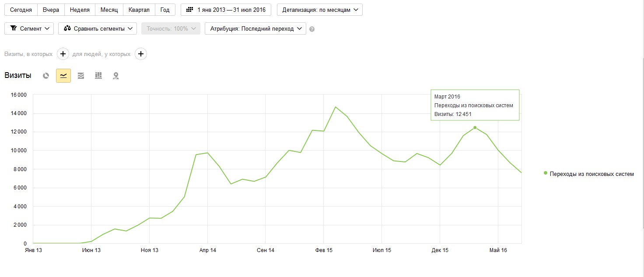Switch to stacked area chart icon
Image resolution: width=644 pixels, height=277 pixels.
[x=81, y=76]
